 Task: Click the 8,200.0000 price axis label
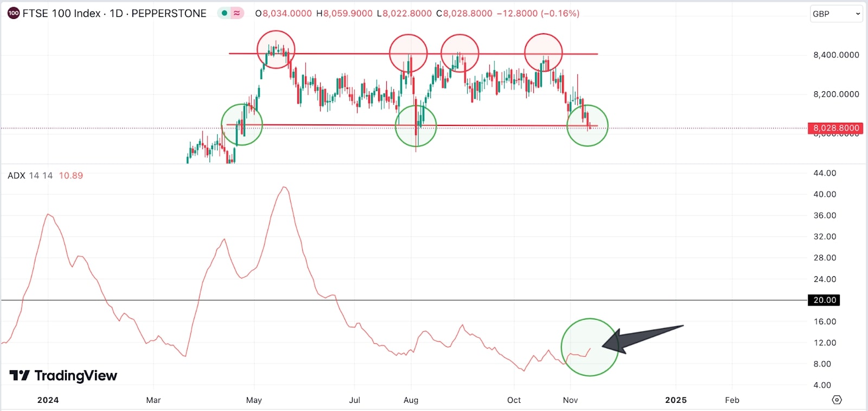tap(836, 94)
